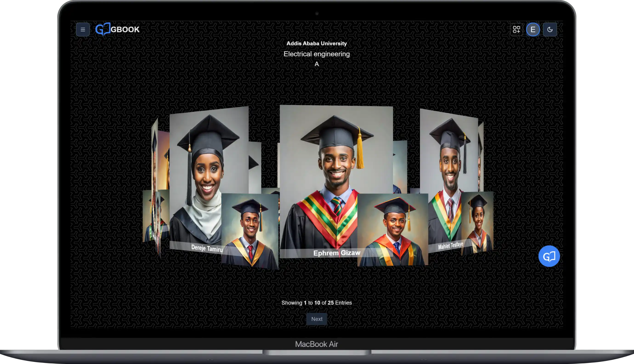Go to Next page of entries
The height and width of the screenshot is (364, 634).
pos(317,319)
